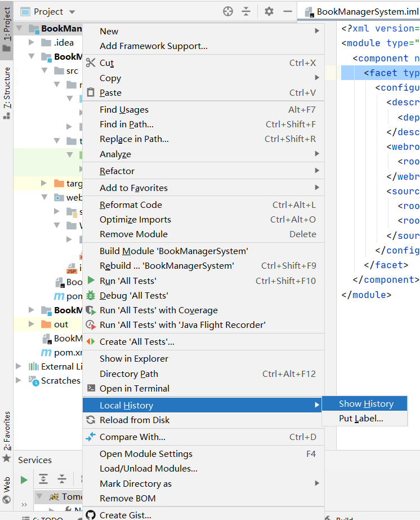Expand the External Libraries node
This screenshot has width=420, height=520.
tap(19, 366)
